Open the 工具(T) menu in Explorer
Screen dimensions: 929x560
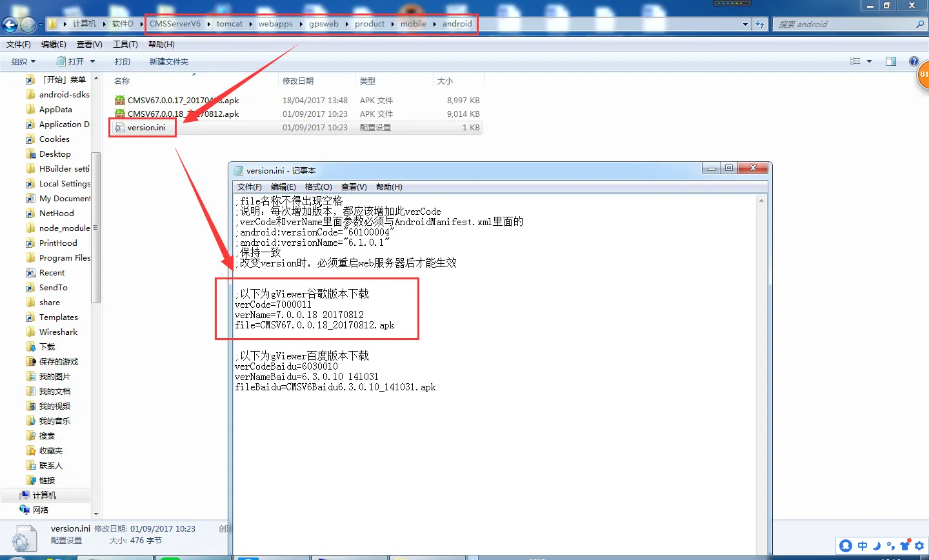pos(125,44)
